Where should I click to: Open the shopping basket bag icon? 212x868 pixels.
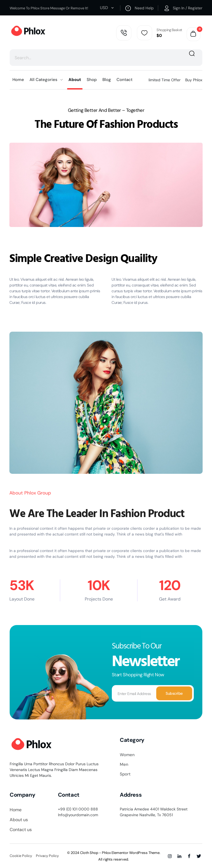(x=194, y=34)
